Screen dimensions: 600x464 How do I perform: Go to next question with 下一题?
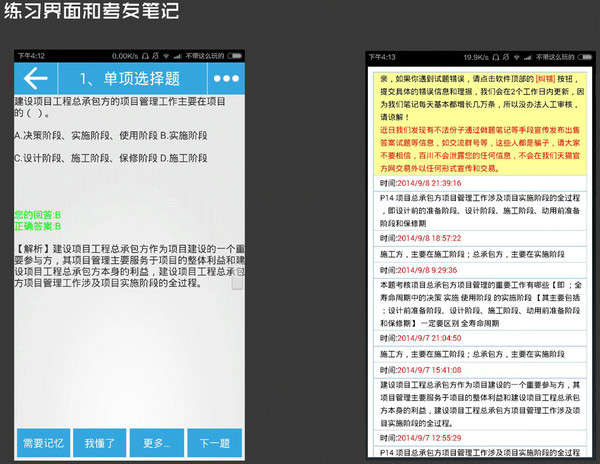(x=214, y=443)
